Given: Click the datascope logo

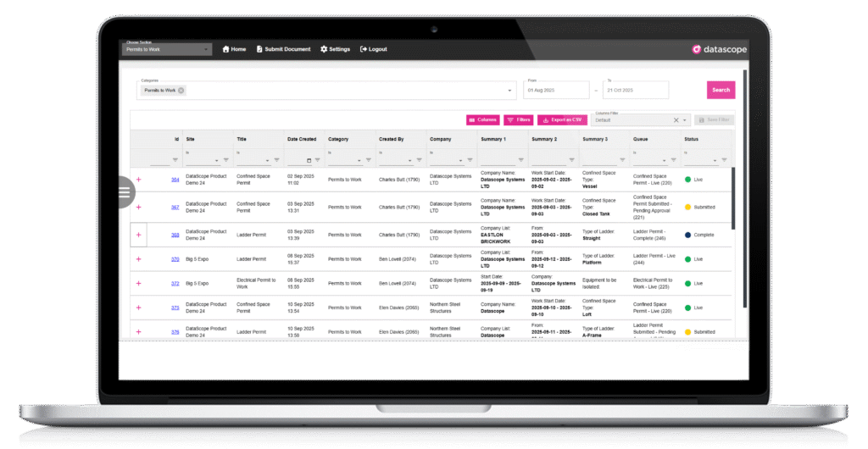Looking at the screenshot, I should (x=719, y=49).
